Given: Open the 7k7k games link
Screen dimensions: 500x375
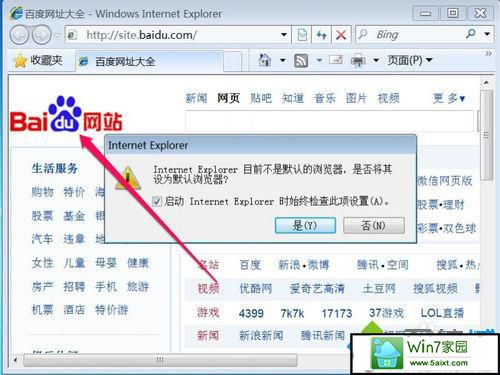Looking at the screenshot, I should tap(292, 313).
